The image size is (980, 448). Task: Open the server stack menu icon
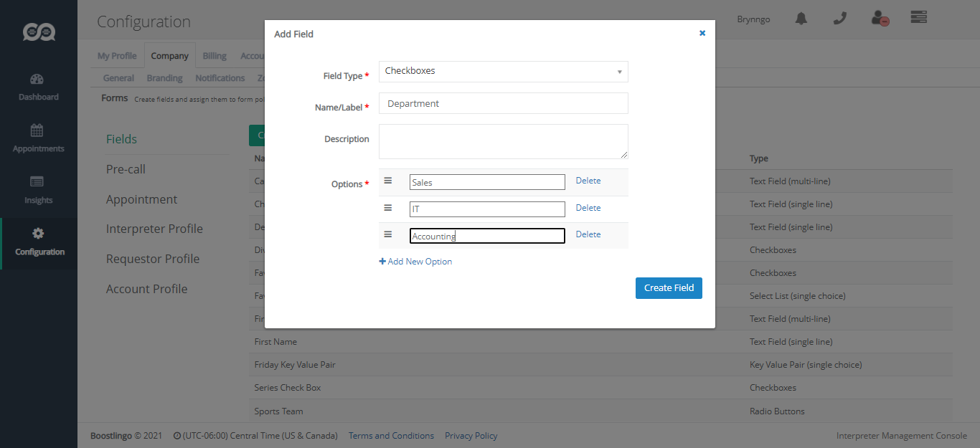coord(919,17)
